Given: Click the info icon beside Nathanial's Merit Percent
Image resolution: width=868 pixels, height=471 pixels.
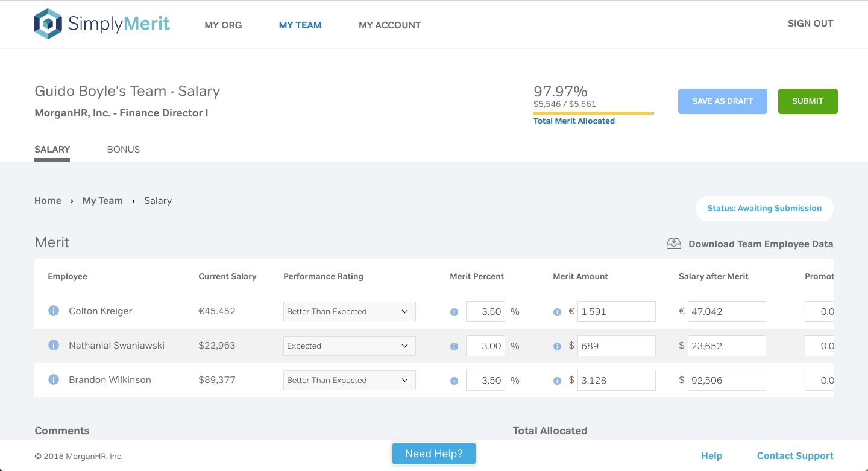Looking at the screenshot, I should tap(454, 346).
